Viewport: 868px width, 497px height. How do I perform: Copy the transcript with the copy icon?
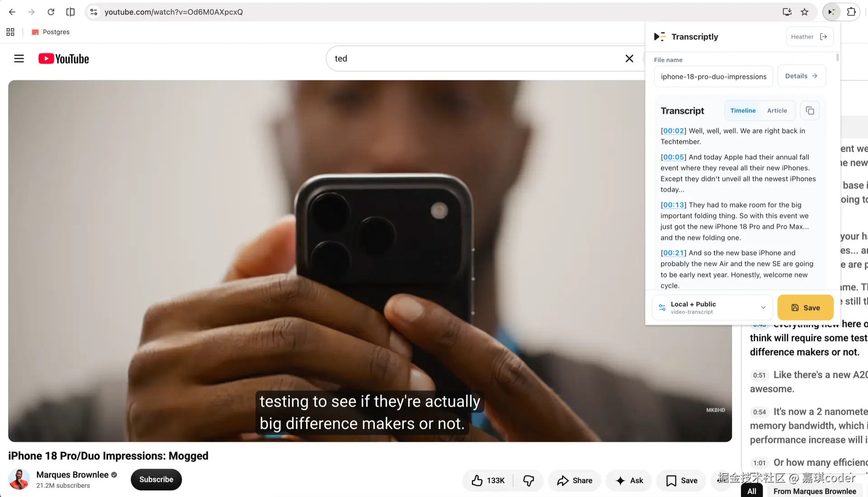click(810, 111)
